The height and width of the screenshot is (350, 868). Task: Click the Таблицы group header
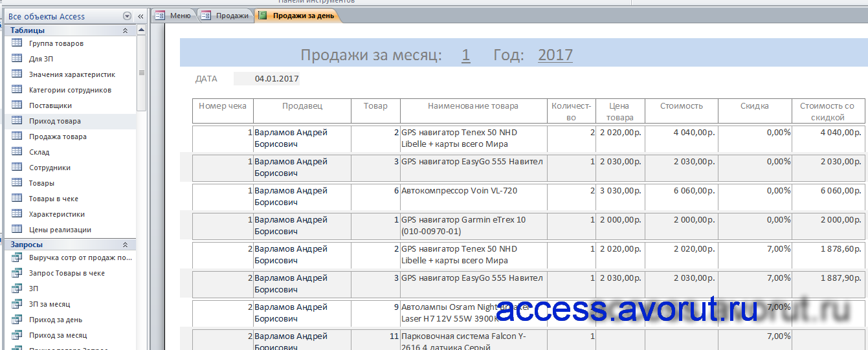pos(70,30)
